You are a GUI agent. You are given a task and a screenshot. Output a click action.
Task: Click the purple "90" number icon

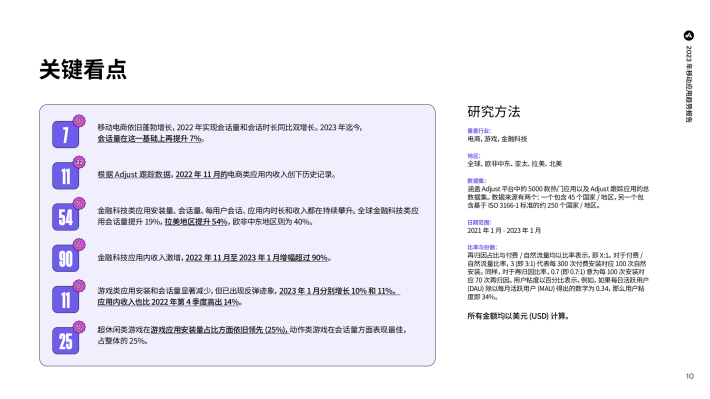(66, 258)
